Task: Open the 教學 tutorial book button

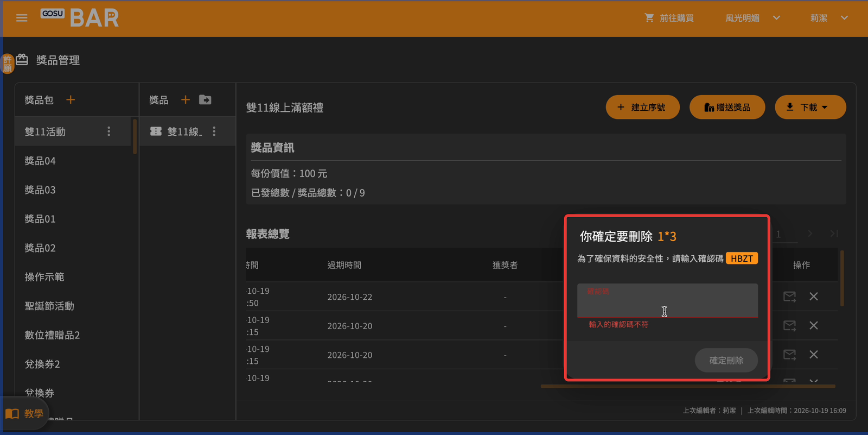Action: click(x=24, y=414)
